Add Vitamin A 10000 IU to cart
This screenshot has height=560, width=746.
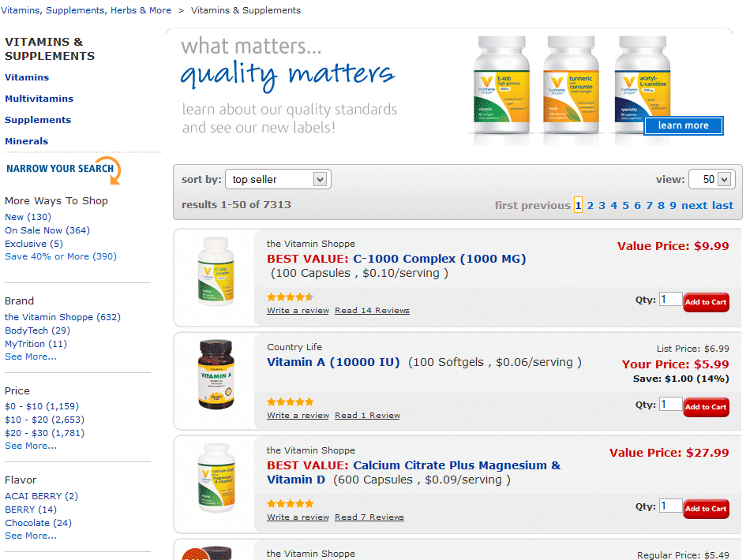click(x=705, y=407)
